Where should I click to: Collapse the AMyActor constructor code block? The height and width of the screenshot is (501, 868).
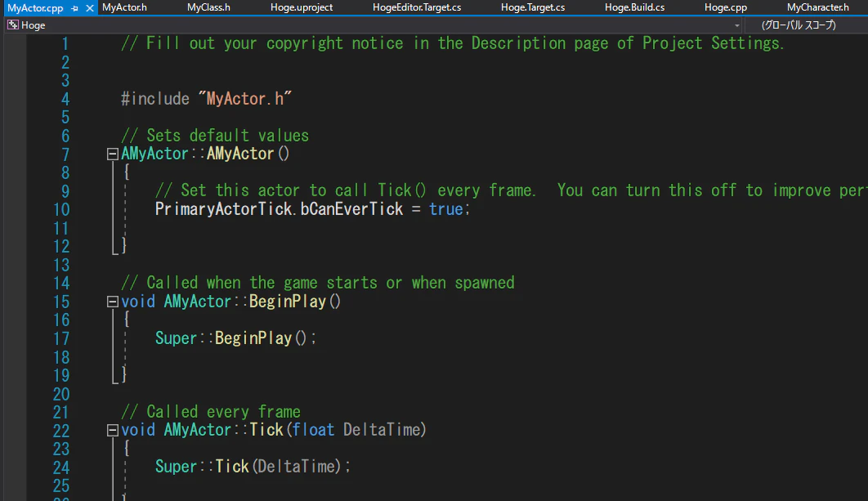pyautogui.click(x=112, y=154)
